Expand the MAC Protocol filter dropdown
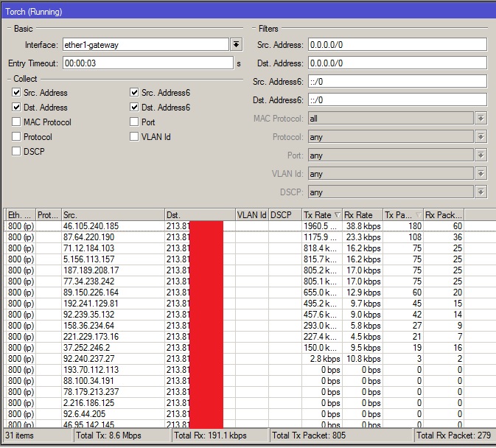Viewport: 496px width, 448px height. point(481,119)
